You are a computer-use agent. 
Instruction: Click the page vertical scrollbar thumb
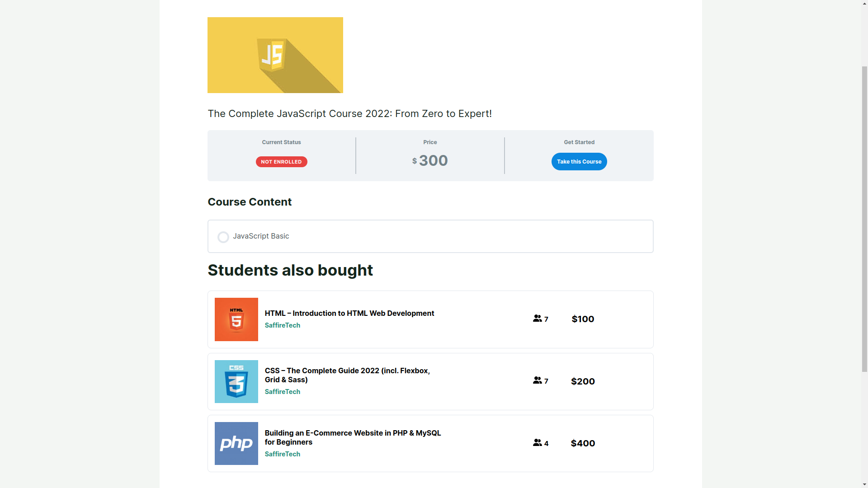click(x=864, y=219)
